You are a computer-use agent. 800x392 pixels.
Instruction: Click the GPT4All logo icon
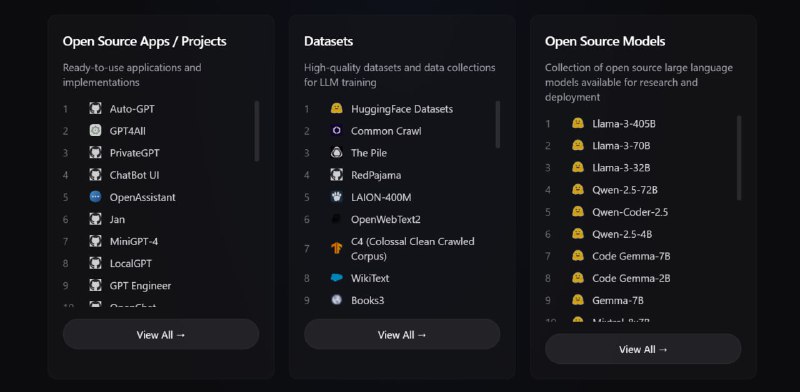click(x=95, y=130)
